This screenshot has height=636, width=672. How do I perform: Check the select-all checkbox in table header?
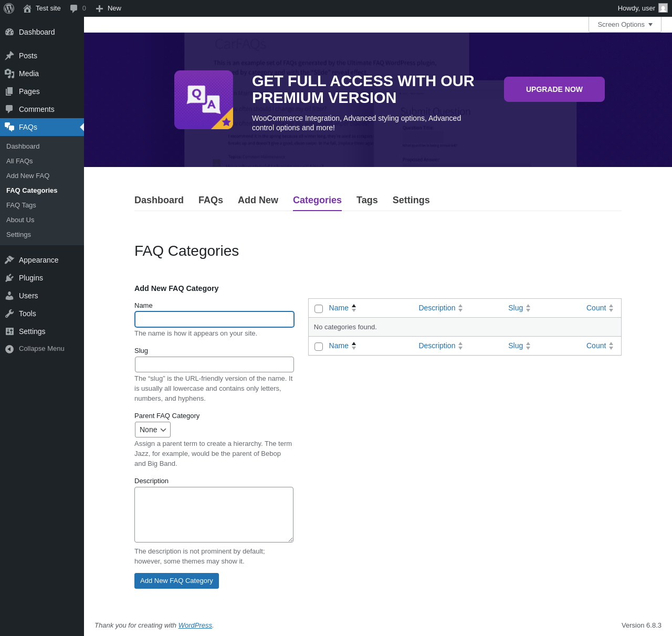319,308
